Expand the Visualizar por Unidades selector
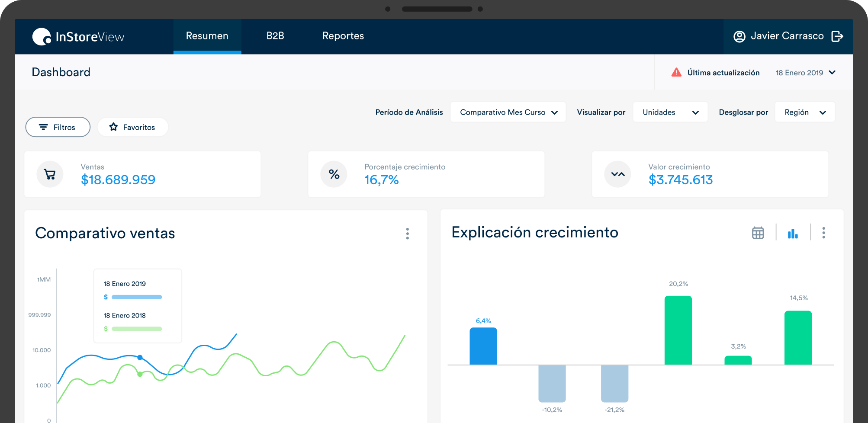The image size is (868, 423). (x=670, y=112)
